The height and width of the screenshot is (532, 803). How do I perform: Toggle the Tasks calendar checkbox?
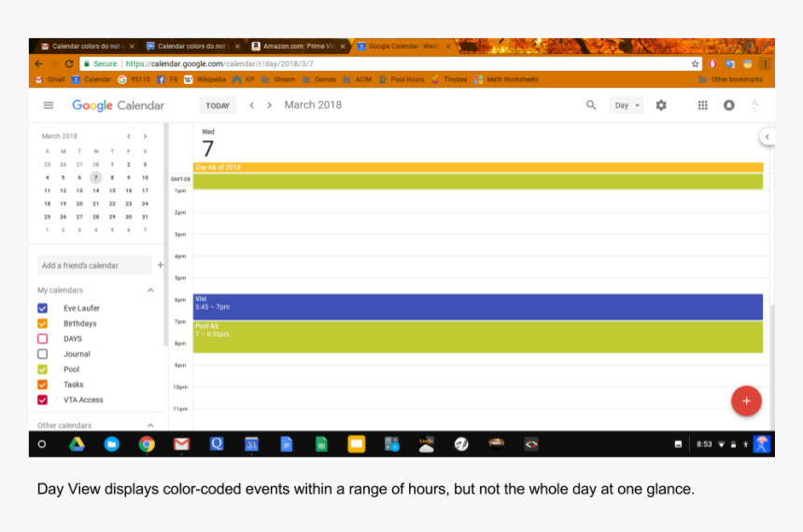pyautogui.click(x=43, y=385)
